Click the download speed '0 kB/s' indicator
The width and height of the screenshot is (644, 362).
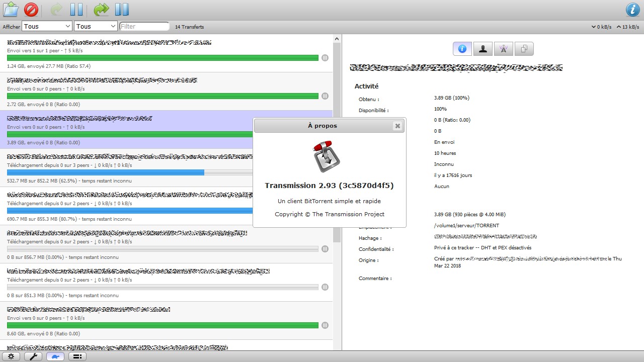602,27
